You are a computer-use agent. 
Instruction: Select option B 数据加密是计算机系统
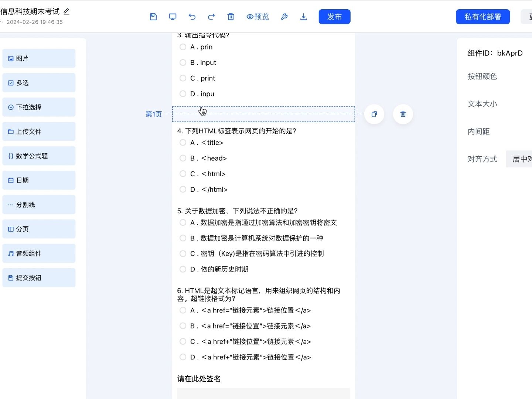point(183,238)
